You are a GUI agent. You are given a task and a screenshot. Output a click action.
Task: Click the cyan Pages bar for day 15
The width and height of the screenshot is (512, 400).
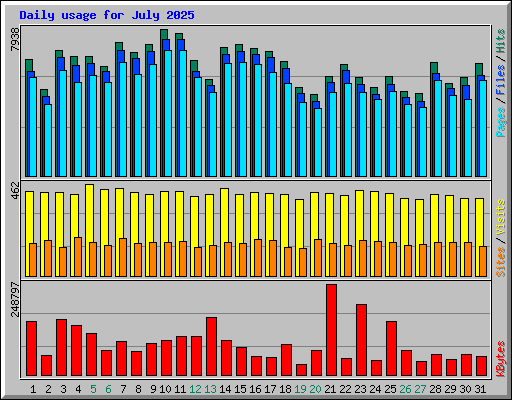coord(243,119)
